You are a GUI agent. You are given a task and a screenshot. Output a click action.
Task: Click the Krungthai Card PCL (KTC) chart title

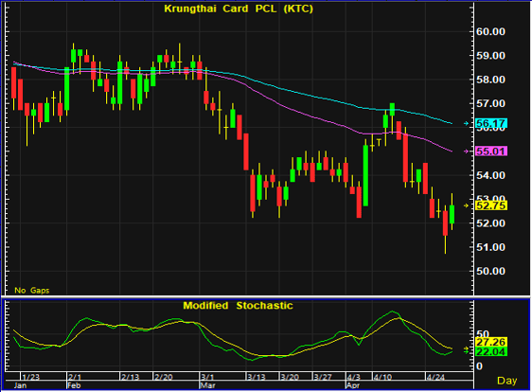(x=239, y=9)
